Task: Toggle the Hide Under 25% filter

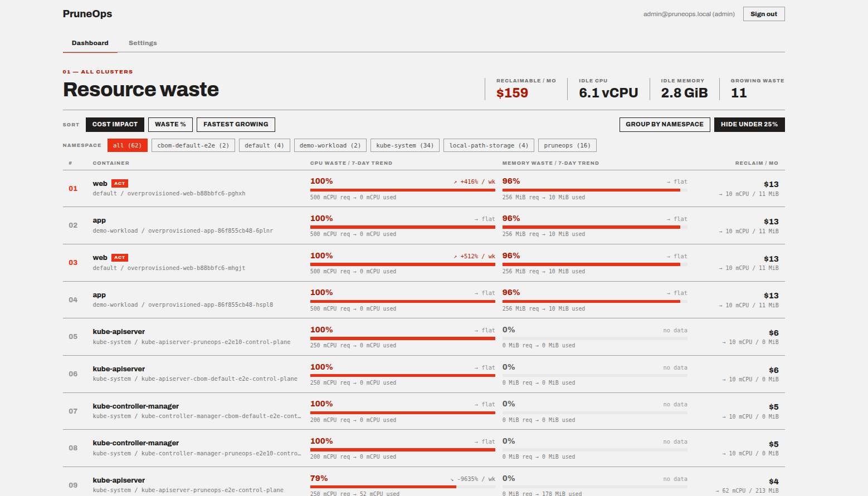Action: pyautogui.click(x=749, y=124)
